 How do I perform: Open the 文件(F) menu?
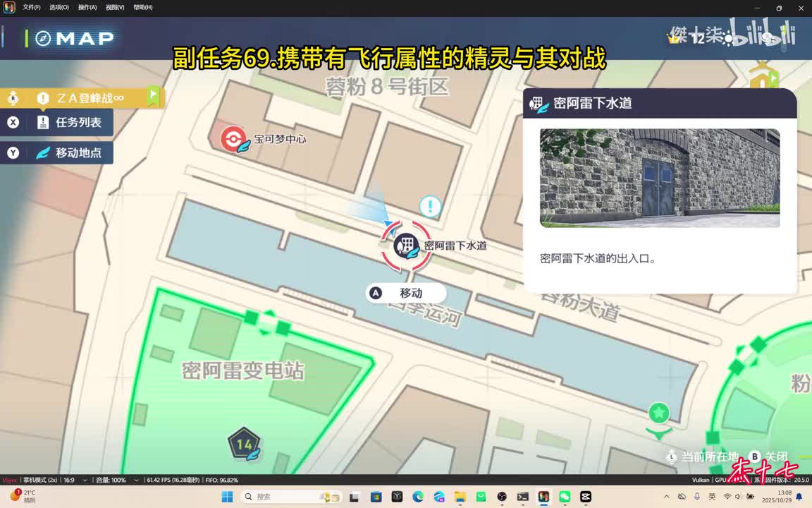(x=31, y=7)
